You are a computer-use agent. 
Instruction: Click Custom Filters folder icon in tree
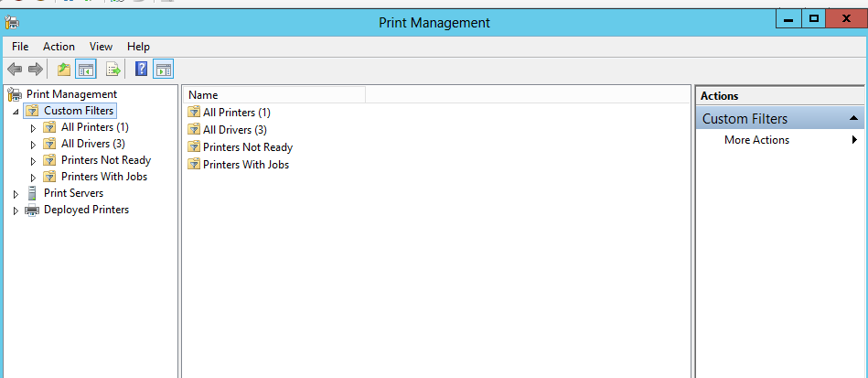[x=33, y=111]
